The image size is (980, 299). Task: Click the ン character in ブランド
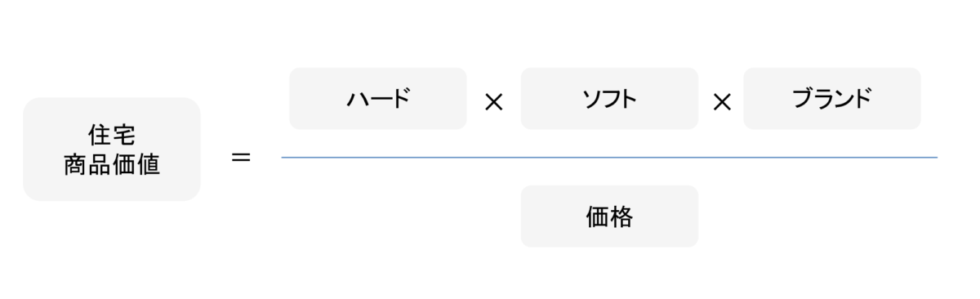click(x=842, y=99)
